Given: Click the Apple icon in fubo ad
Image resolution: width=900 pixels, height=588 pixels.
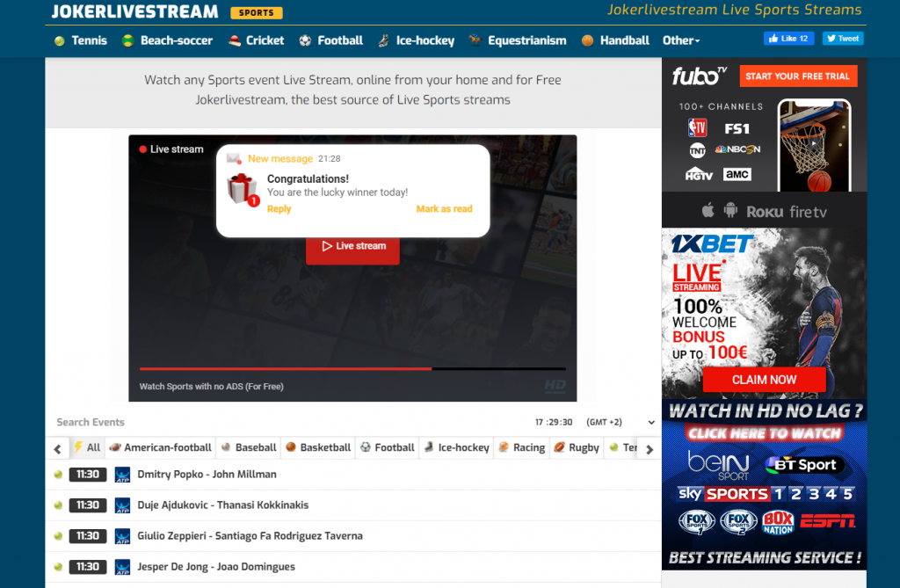Looking at the screenshot, I should click(708, 211).
